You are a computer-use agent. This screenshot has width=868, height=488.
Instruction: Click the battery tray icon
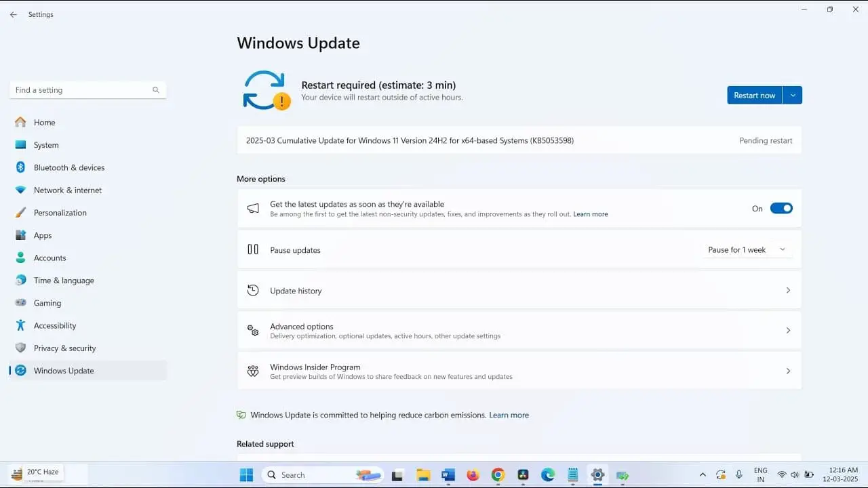pyautogui.click(x=809, y=475)
